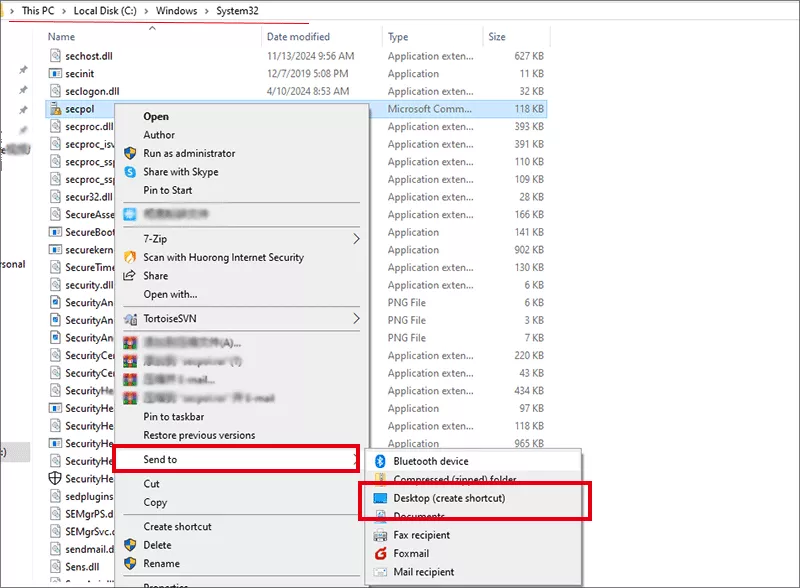The image size is (800, 588).
Task: Navigate to Windows breadcrumb
Action: [176, 11]
